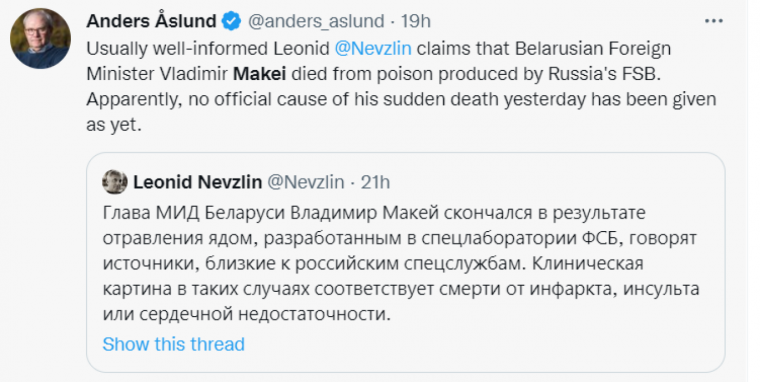Screen dimensions: 760x382
Task: Click the quoted line starting with "Глава МИД"
Action: click(x=374, y=213)
